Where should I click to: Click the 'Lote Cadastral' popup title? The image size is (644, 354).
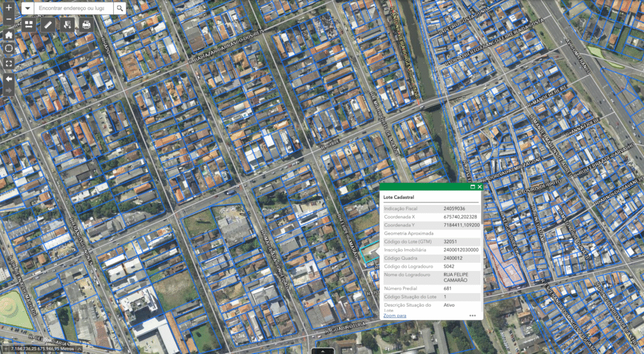tap(398, 197)
